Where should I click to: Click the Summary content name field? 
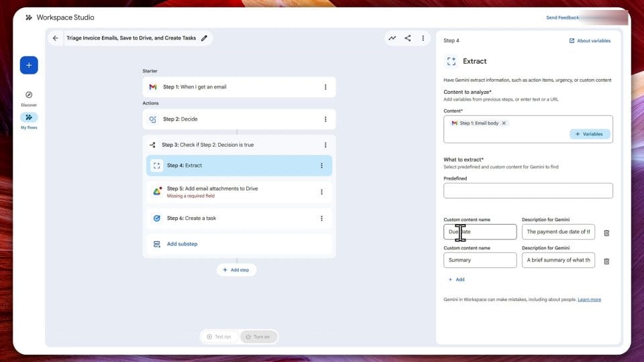point(480,260)
